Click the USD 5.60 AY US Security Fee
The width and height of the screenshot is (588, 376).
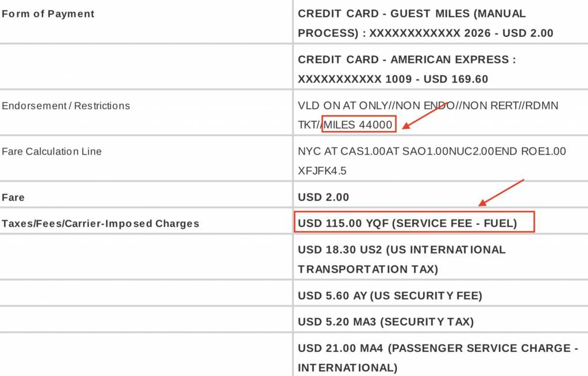(x=390, y=296)
